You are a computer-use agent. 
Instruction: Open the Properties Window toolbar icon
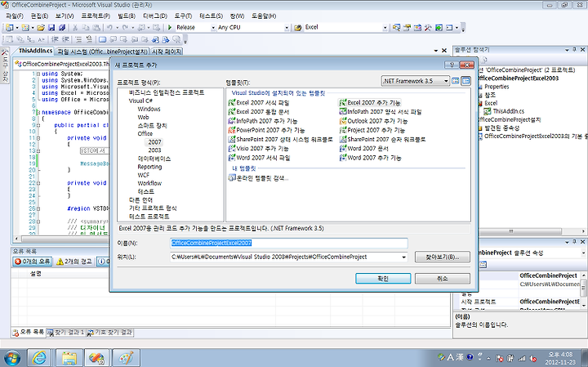(407, 28)
